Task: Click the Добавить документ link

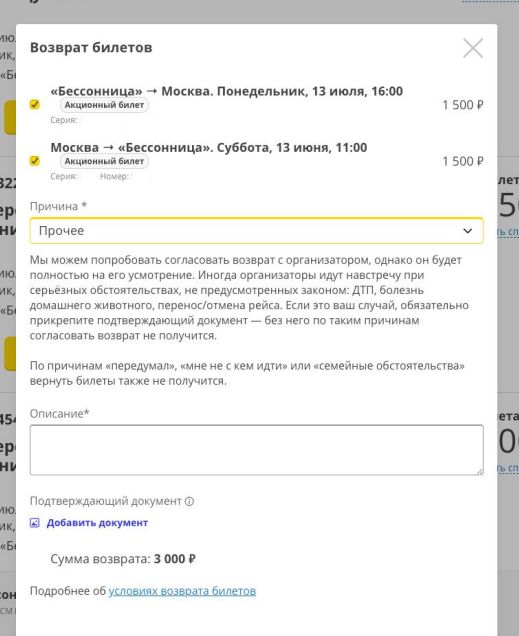Action: tap(97, 523)
